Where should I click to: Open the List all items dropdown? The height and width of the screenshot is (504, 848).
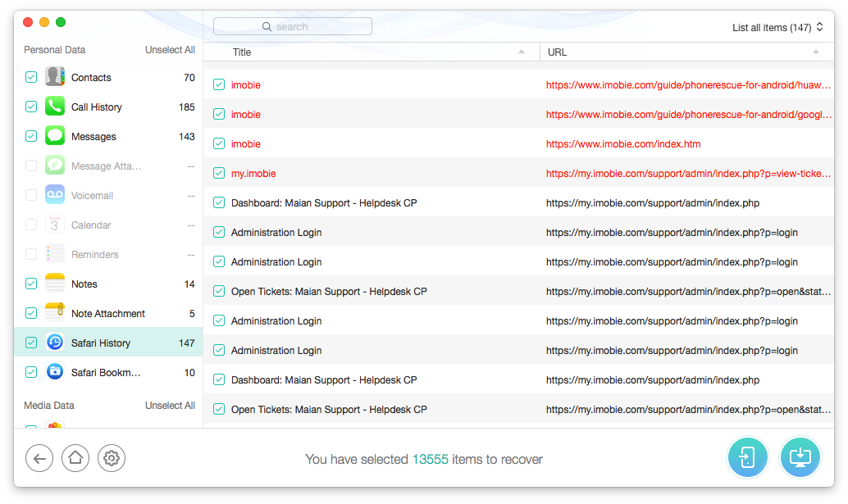point(777,28)
